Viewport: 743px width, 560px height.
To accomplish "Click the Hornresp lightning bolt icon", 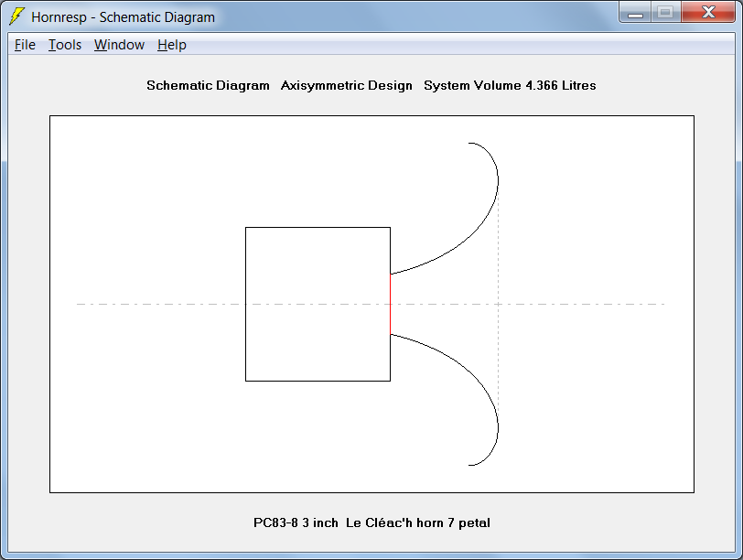I will 17,16.
